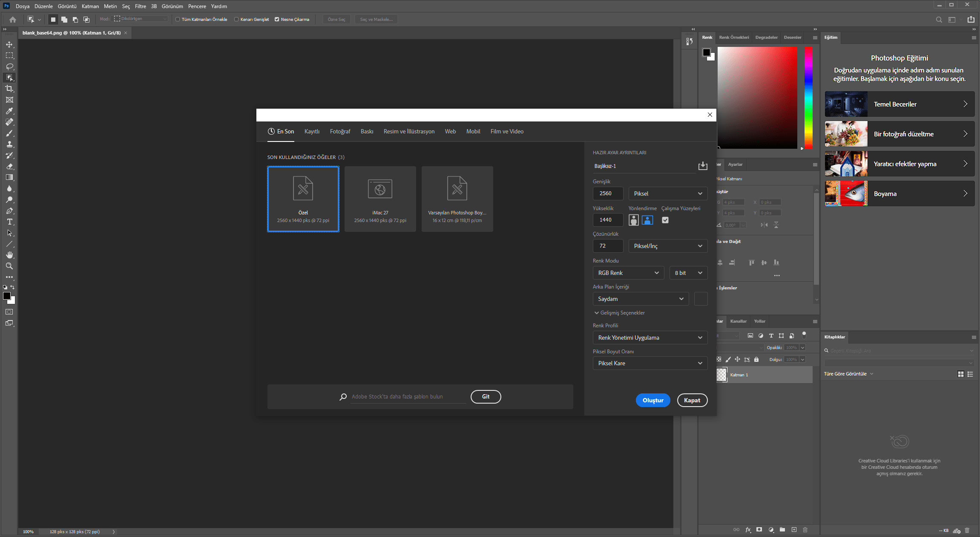Click the Genişlik input field
The height and width of the screenshot is (537, 980).
[608, 193]
